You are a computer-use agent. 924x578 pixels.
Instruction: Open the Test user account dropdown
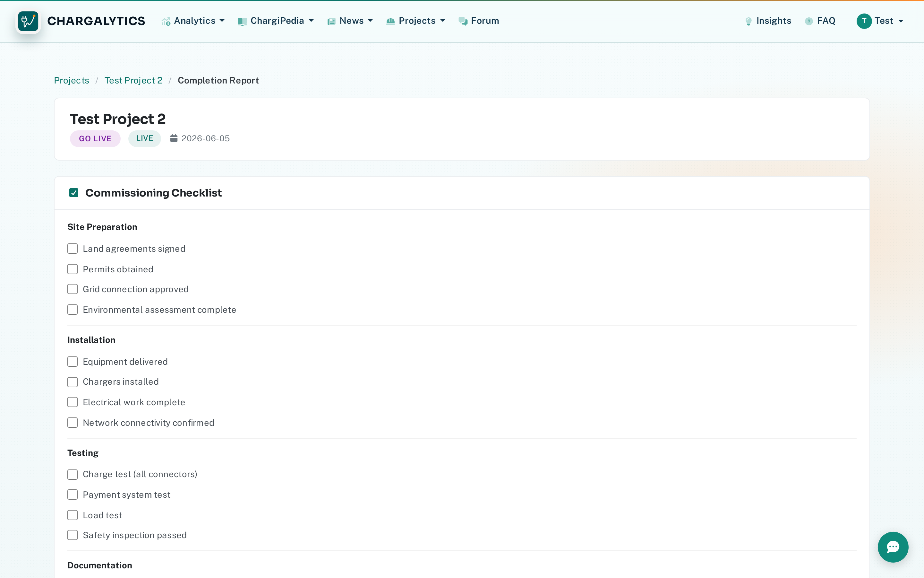point(880,21)
